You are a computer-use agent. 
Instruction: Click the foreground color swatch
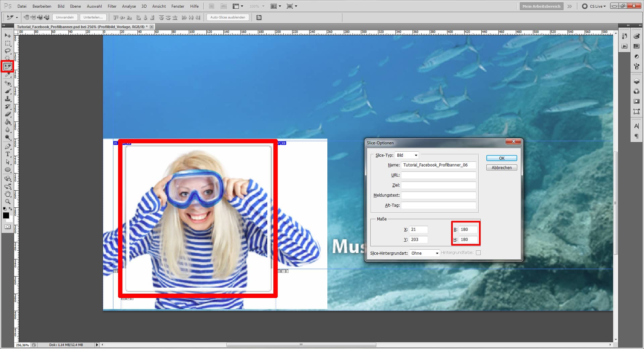[6, 216]
